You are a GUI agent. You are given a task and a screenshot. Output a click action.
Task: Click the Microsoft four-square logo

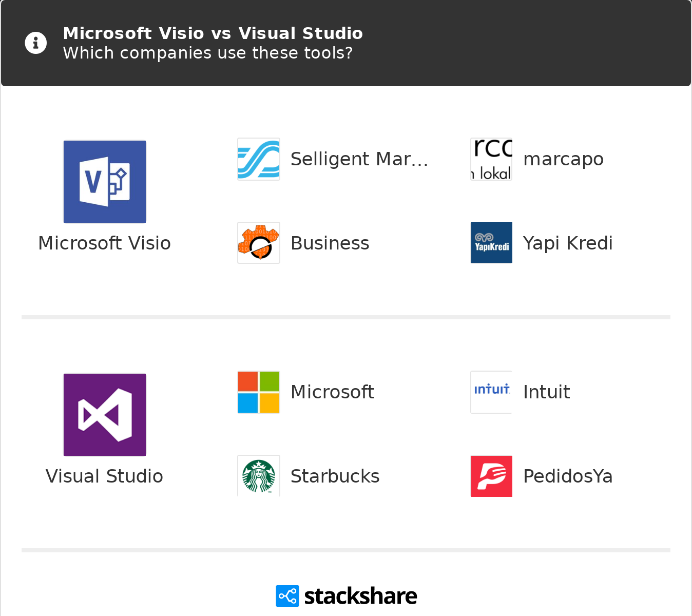click(258, 392)
